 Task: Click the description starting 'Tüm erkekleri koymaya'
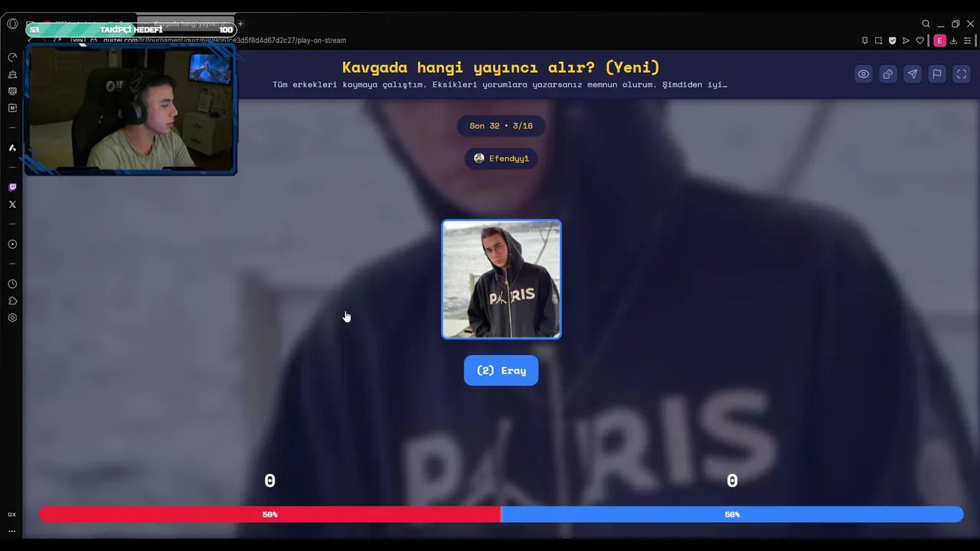coord(500,85)
